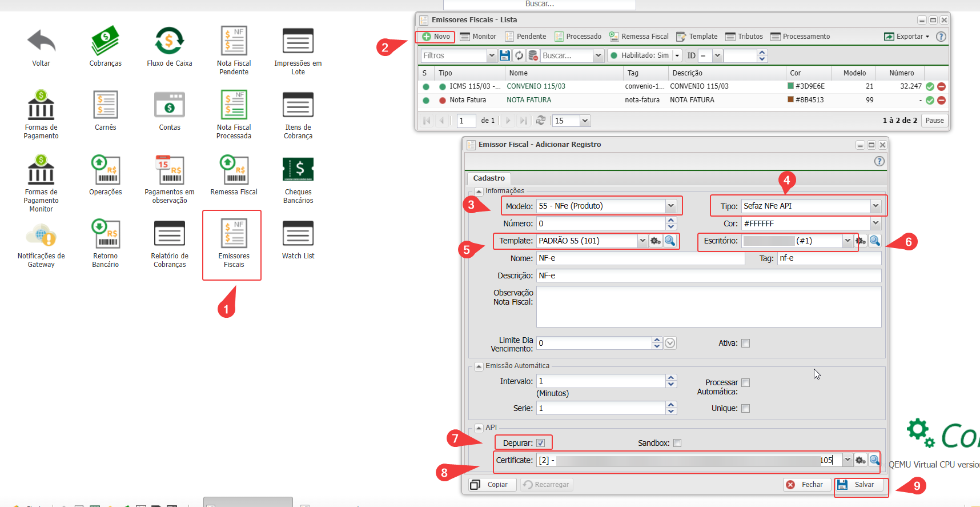Screen dimensions: 980x507
Task: Enable the Sandbox checkbox
Action: click(677, 443)
